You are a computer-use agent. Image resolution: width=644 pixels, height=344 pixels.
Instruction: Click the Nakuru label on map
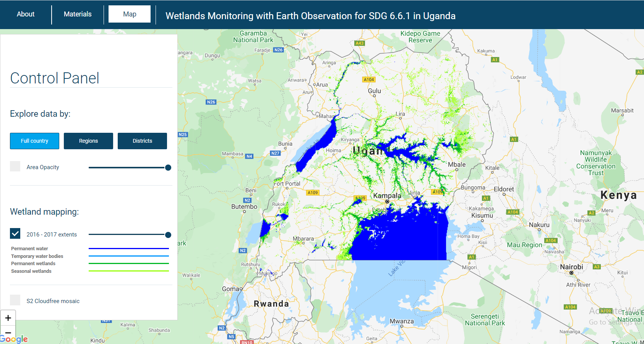539,225
